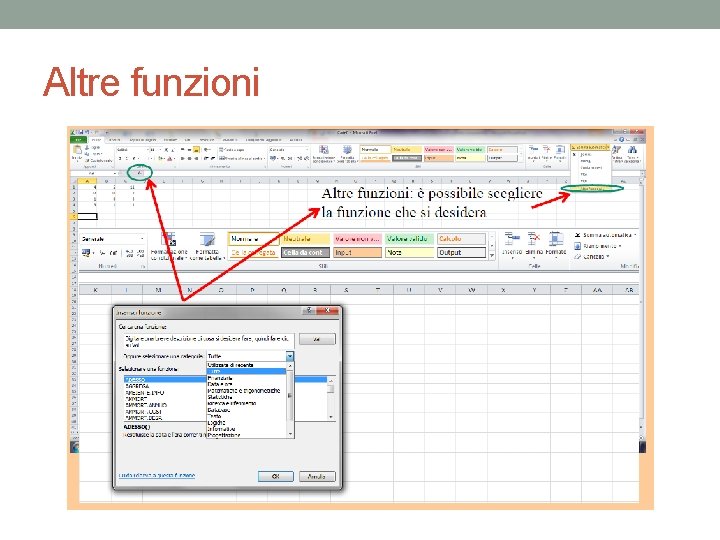Apply the Calcolo cell style in the enlarged strip
720x540 pixels.
(461, 239)
